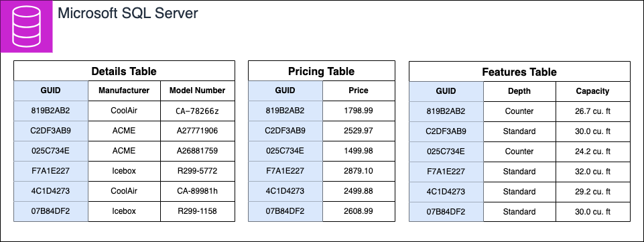Click the Price column header
The height and width of the screenshot is (242, 644).
359,90
